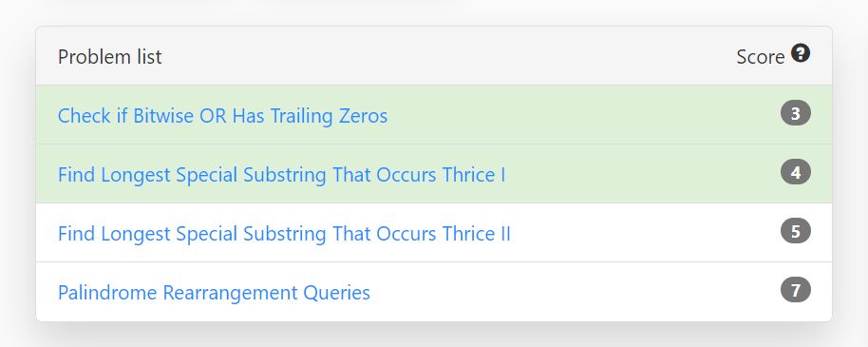Click the score badge showing 7
868x347 pixels.
796,290
